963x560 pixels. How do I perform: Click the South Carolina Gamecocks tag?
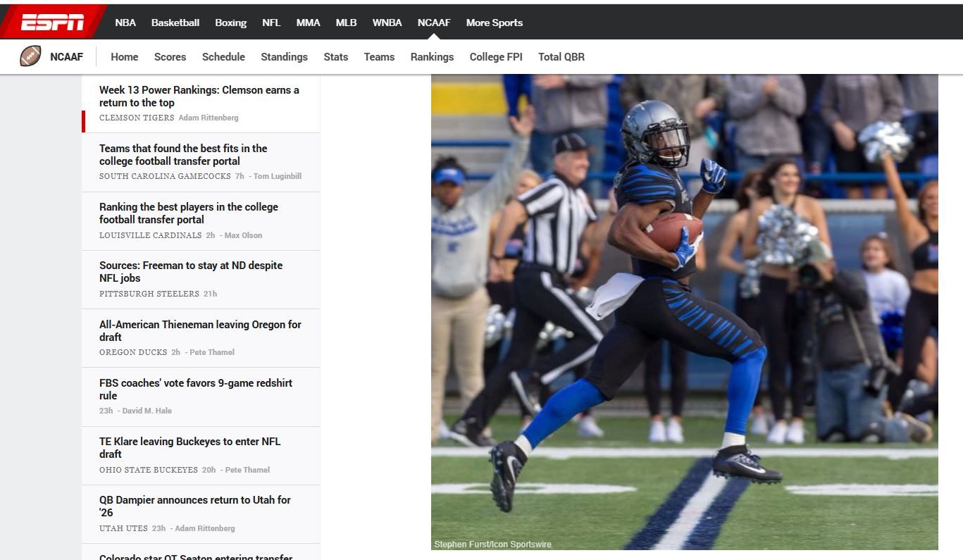point(165,176)
